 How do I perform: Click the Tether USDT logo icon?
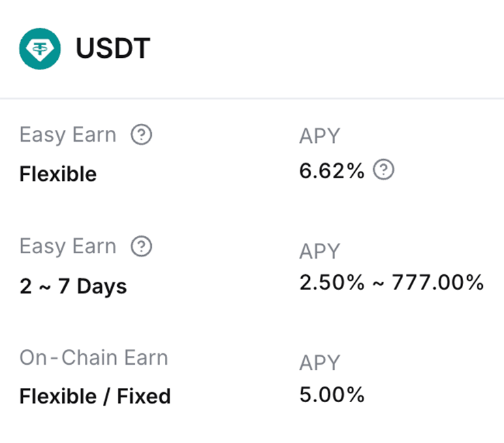click(x=40, y=48)
